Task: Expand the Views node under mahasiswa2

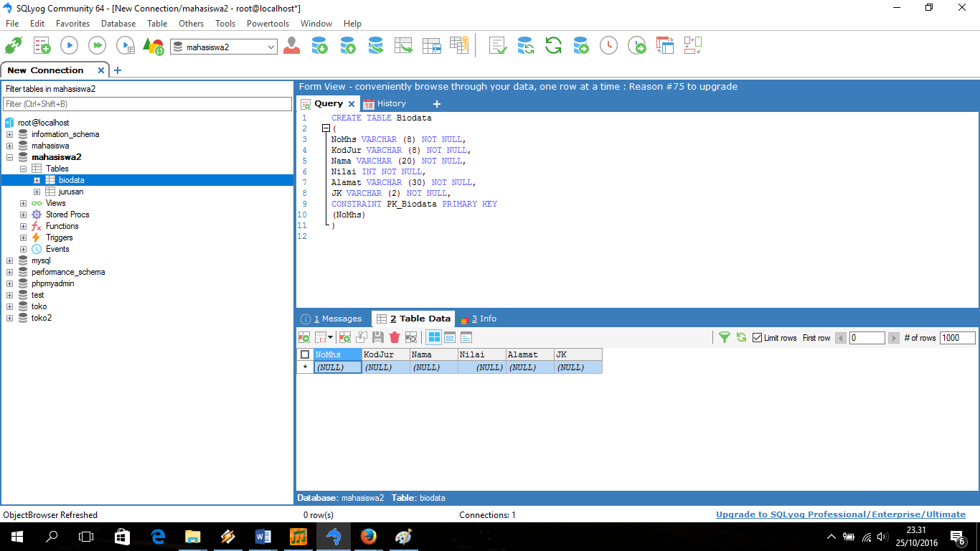Action: click(22, 203)
